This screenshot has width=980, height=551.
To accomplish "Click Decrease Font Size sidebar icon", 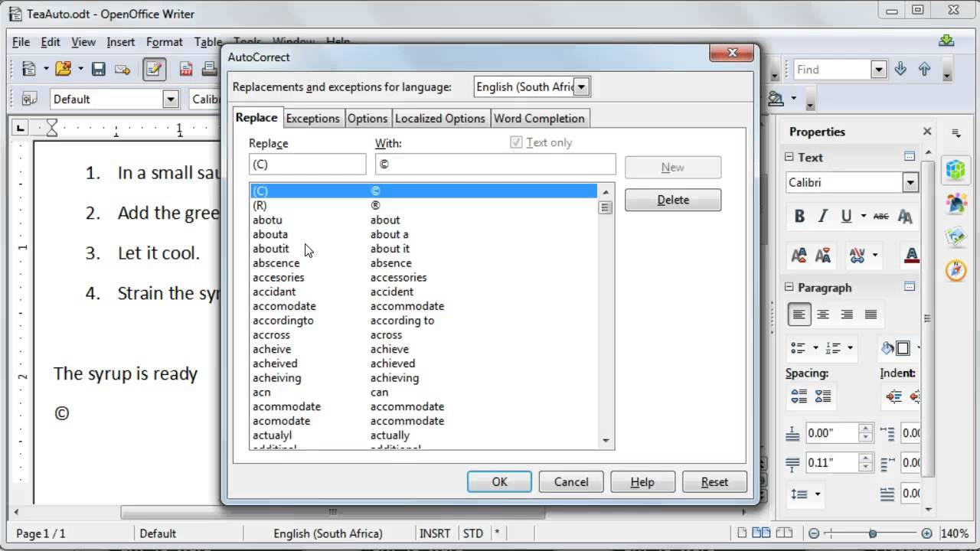I will [823, 255].
